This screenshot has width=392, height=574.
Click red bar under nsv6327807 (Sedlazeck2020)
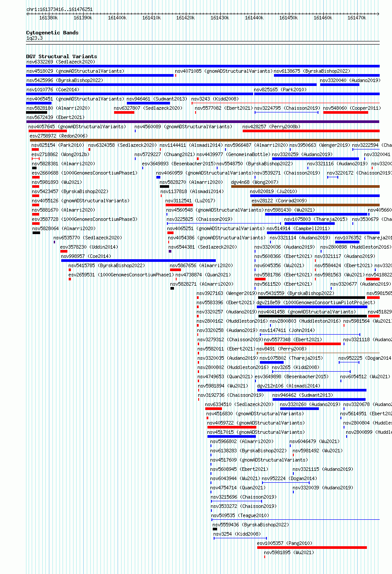pos(124,112)
